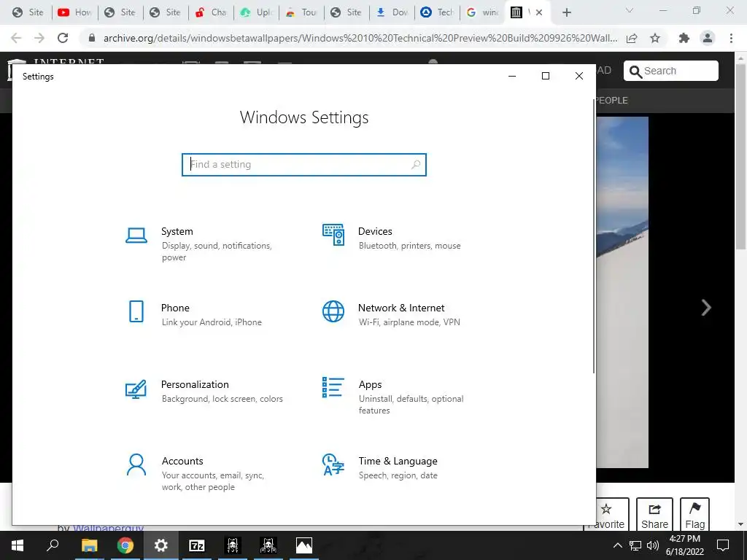Click 'Speech, region, date' description

398,475
